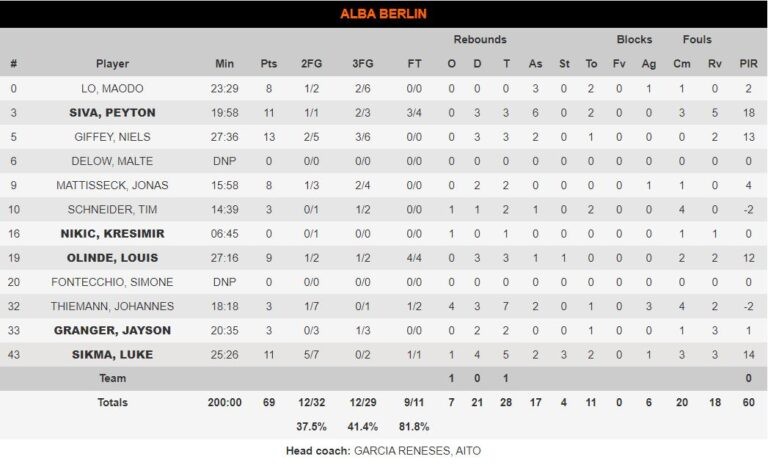Select MATTISSECK, JONAS player row name
Screen dimensions: 768x470
(112, 185)
